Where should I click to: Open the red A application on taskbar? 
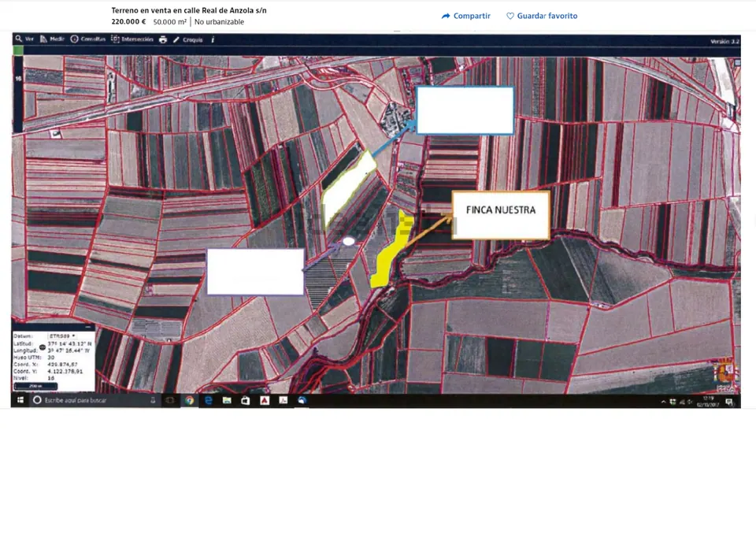(x=265, y=400)
